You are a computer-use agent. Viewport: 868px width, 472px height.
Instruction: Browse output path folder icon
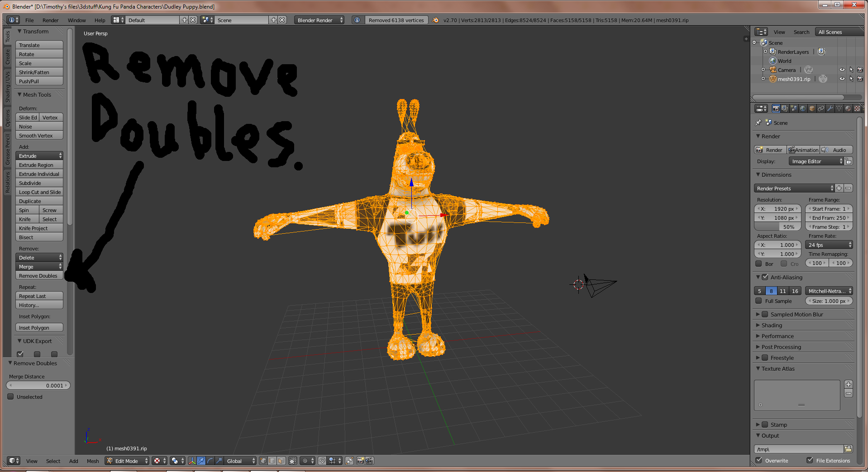(x=848, y=449)
